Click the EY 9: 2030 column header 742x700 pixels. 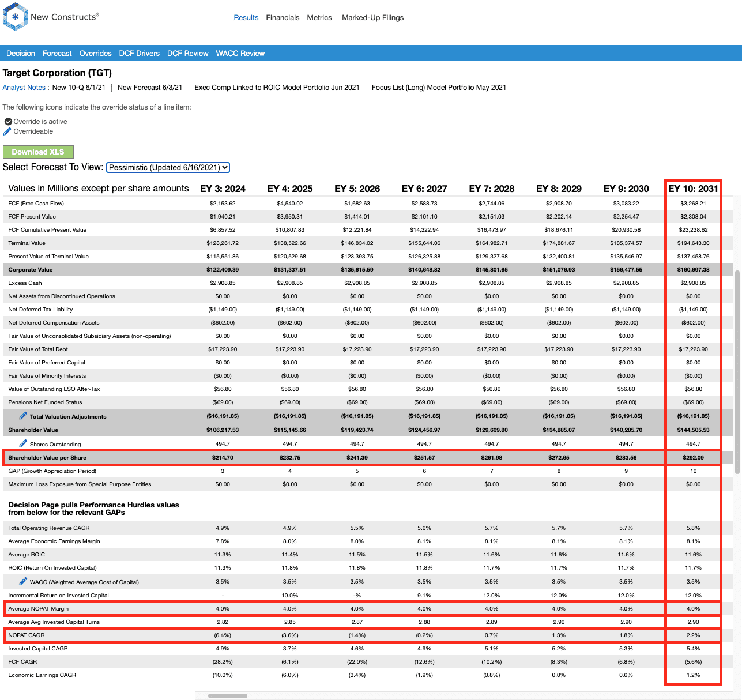[x=626, y=189]
